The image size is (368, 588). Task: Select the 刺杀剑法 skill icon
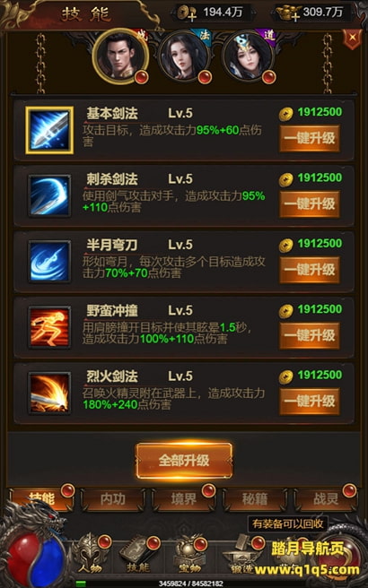tap(49, 195)
